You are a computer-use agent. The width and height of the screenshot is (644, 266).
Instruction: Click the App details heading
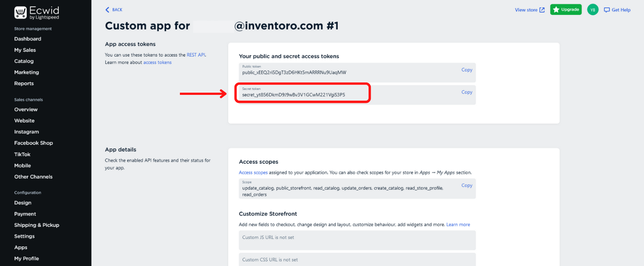pos(120,149)
